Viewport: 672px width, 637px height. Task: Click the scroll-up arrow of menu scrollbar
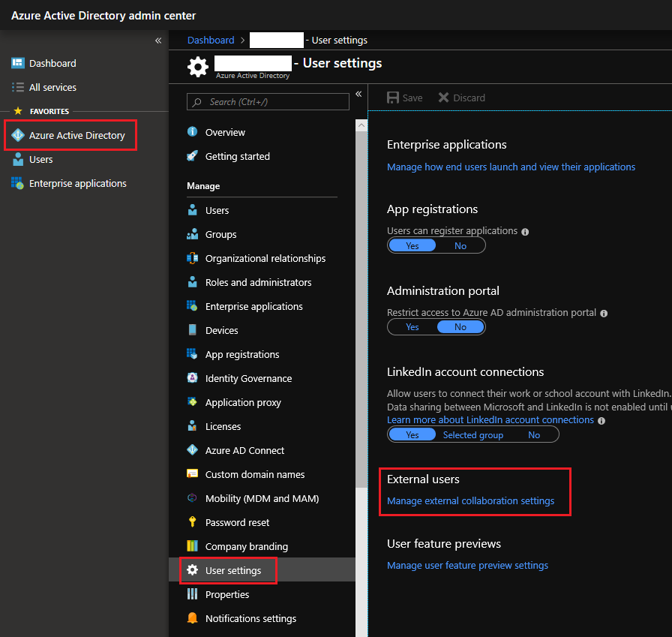point(361,125)
